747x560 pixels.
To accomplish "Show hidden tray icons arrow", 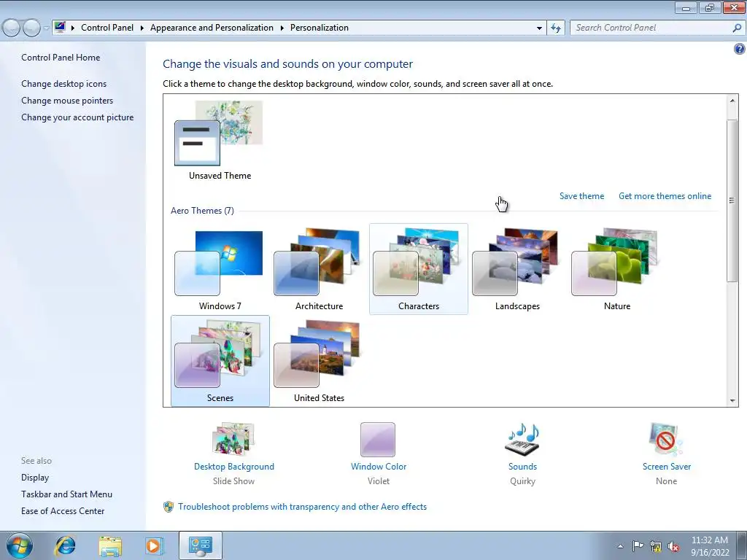I will [x=620, y=546].
